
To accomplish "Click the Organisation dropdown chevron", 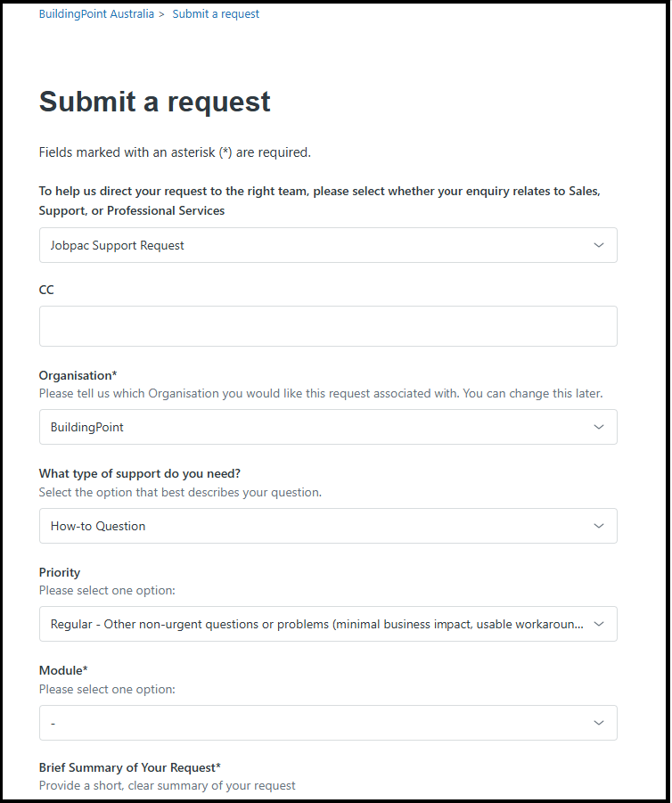I will click(599, 427).
